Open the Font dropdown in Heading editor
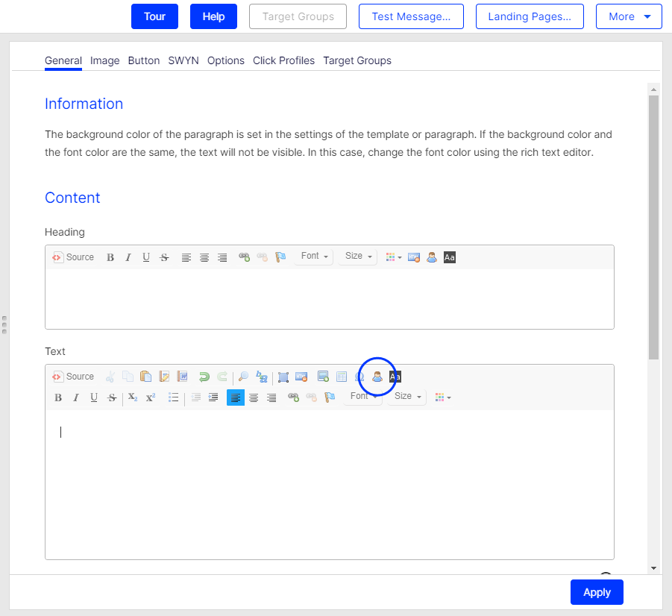The height and width of the screenshot is (616, 672). click(314, 257)
